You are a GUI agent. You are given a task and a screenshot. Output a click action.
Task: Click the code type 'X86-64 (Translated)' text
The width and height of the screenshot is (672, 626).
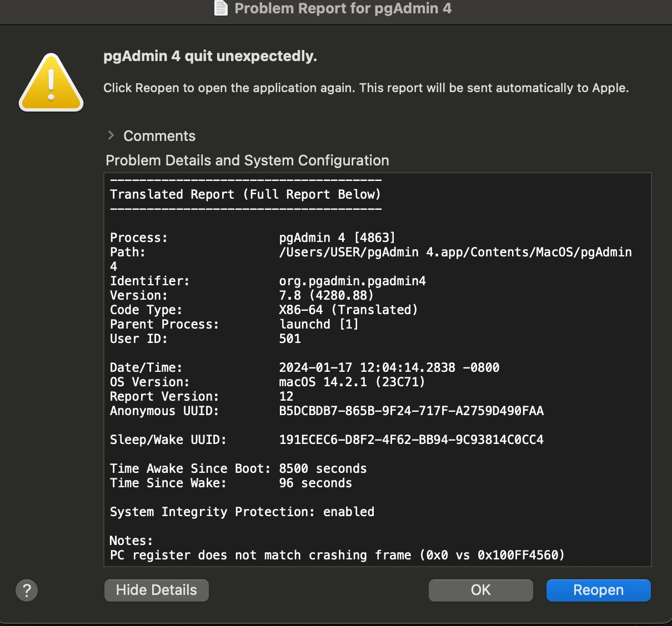[x=348, y=310]
